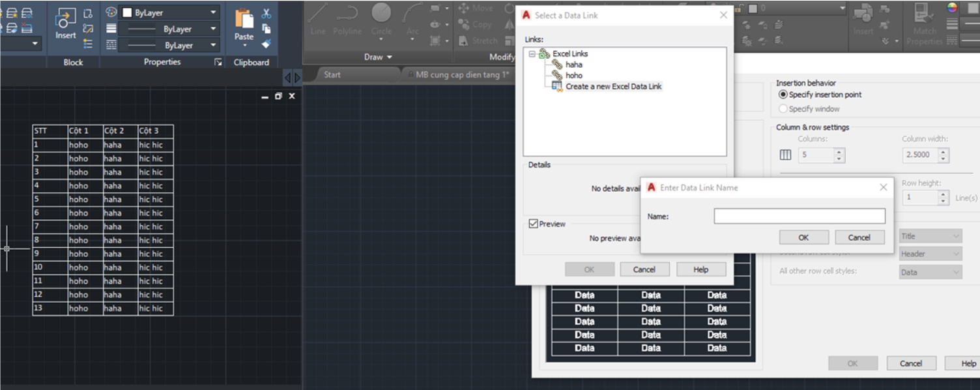
Task: Open the layer 0 dropdown in right ribbon
Action: point(842,8)
